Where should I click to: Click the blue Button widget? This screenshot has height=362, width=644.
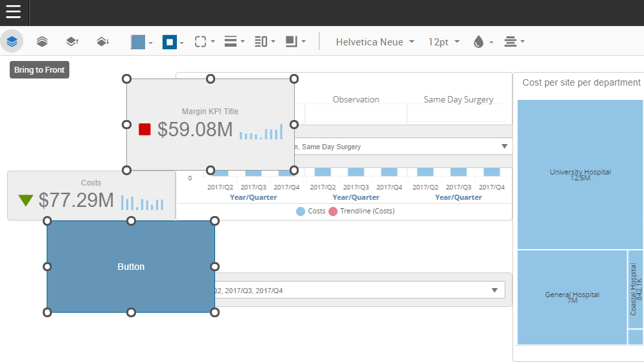click(131, 267)
